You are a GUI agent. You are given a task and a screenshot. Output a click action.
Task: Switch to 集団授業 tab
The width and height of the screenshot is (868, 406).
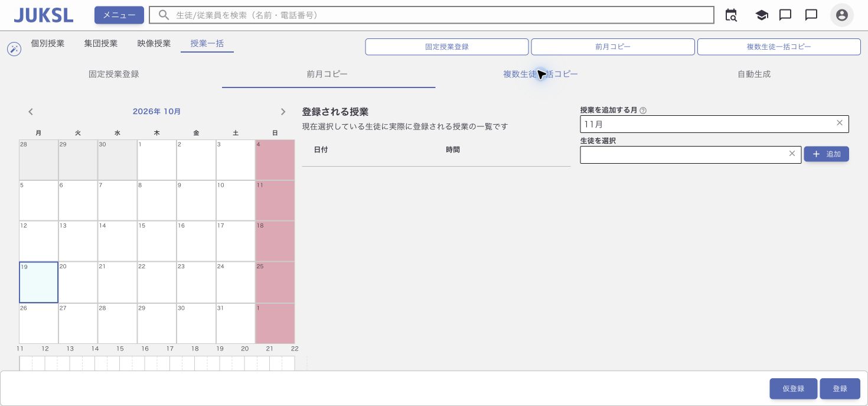[x=101, y=43]
